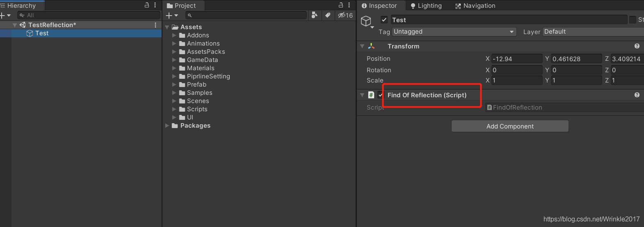Viewport: 644px width, 227px height.
Task: Expand the AssetsPacks folder arrow
Action: pos(174,52)
